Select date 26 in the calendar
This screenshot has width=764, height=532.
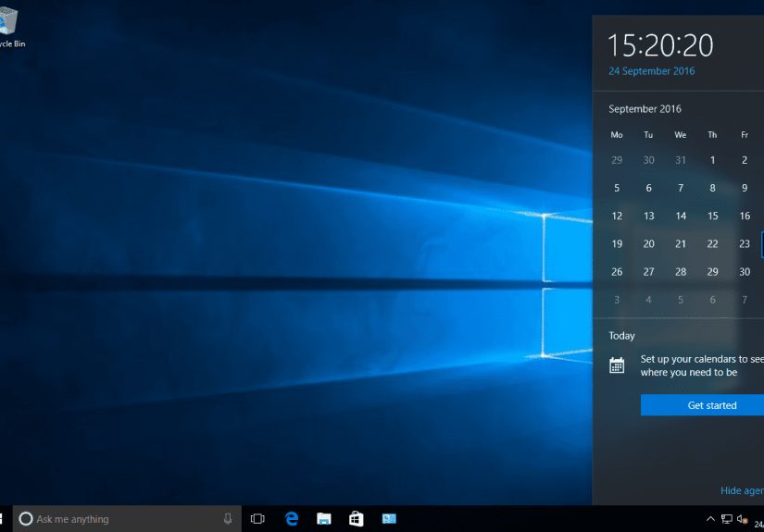click(x=617, y=272)
